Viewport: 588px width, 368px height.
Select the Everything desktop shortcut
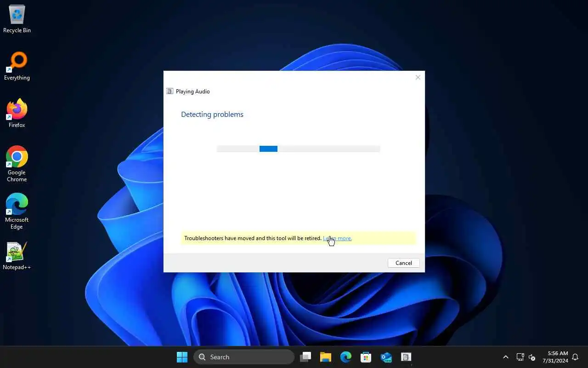click(17, 67)
